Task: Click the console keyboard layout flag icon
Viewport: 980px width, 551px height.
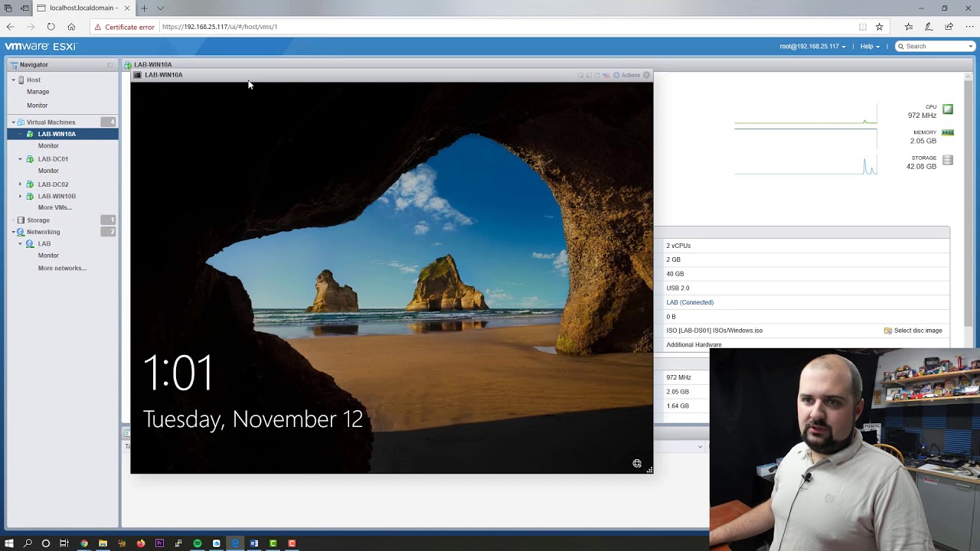Action: (x=606, y=75)
